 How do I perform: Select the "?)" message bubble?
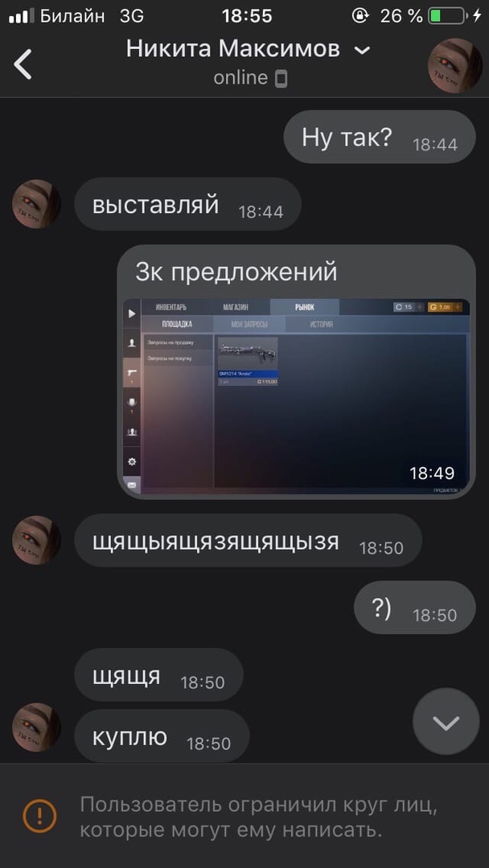[415, 608]
